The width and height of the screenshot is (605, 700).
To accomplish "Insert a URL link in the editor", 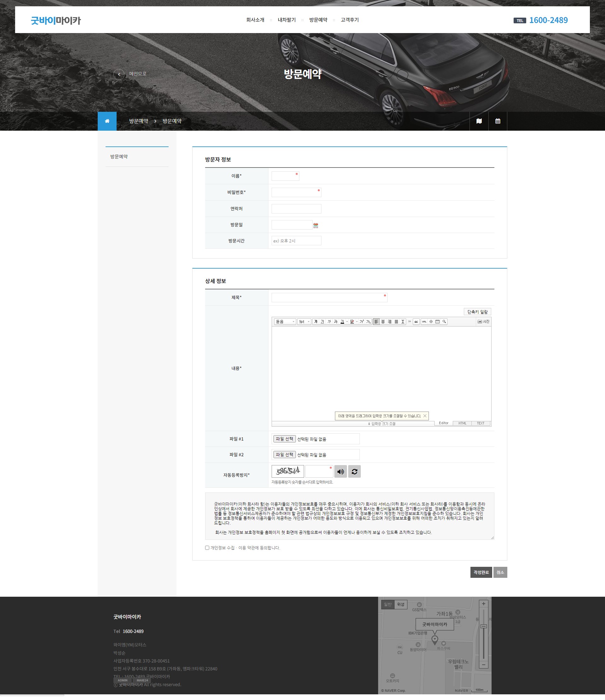I will 424,322.
